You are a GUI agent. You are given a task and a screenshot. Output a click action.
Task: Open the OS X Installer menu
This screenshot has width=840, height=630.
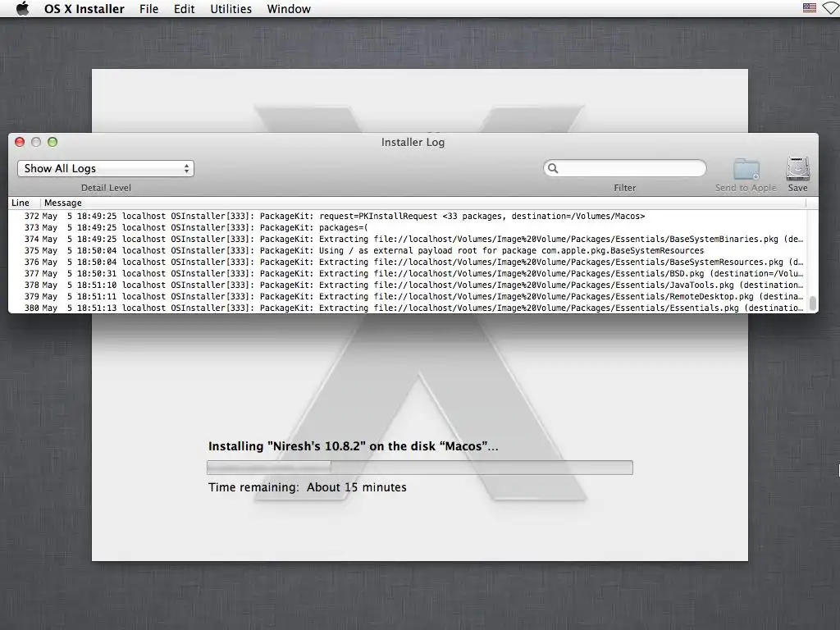[x=84, y=9]
